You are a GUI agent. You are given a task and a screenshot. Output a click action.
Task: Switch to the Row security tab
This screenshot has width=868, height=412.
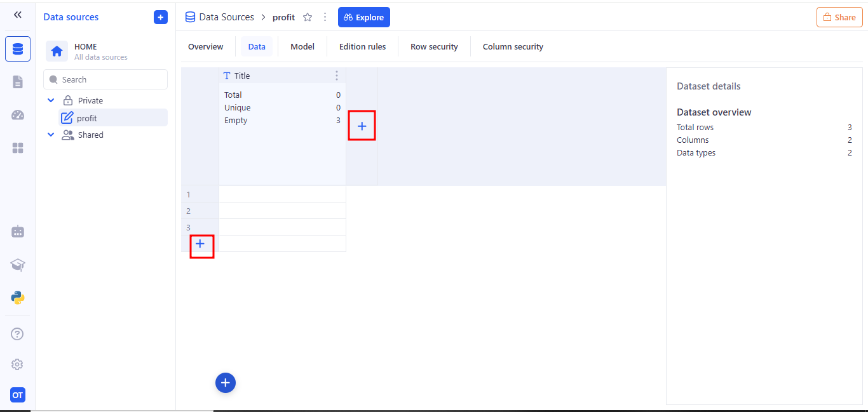[x=434, y=46]
